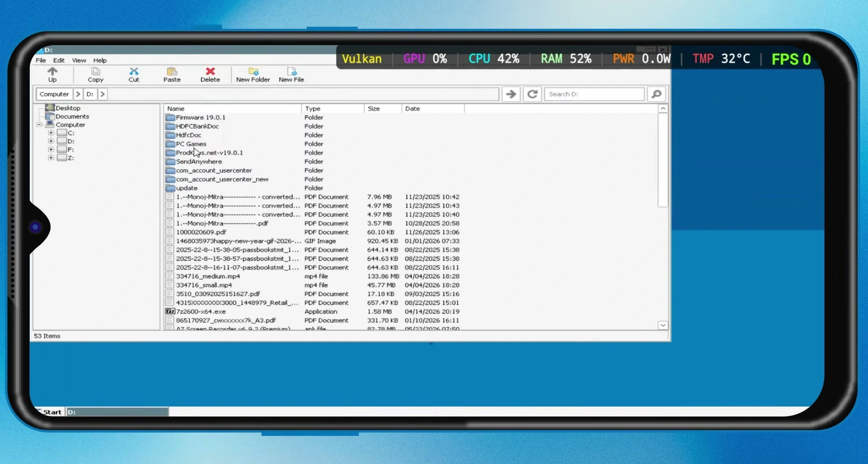Copy the selected item
Screen dimensions: 868x464
click(x=95, y=75)
